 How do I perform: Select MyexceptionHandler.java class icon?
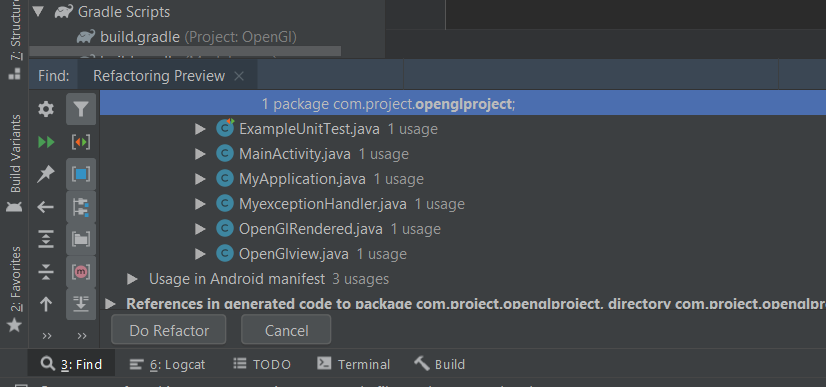(x=225, y=204)
